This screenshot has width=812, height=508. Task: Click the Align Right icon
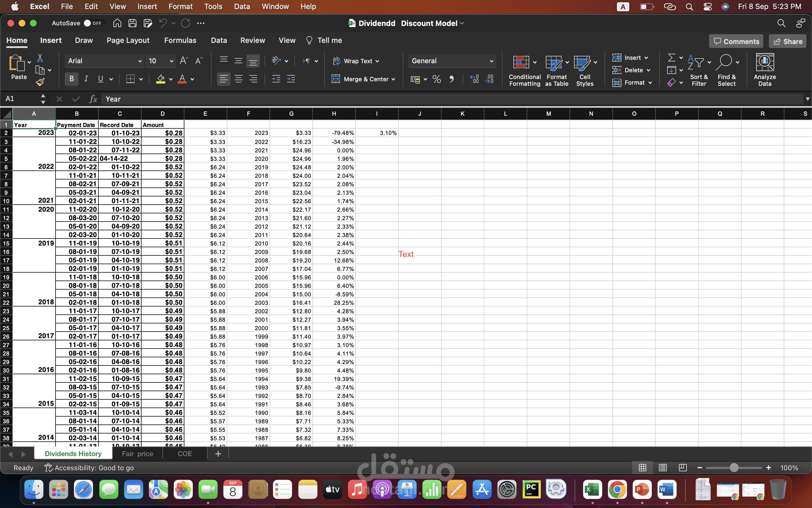[253, 79]
